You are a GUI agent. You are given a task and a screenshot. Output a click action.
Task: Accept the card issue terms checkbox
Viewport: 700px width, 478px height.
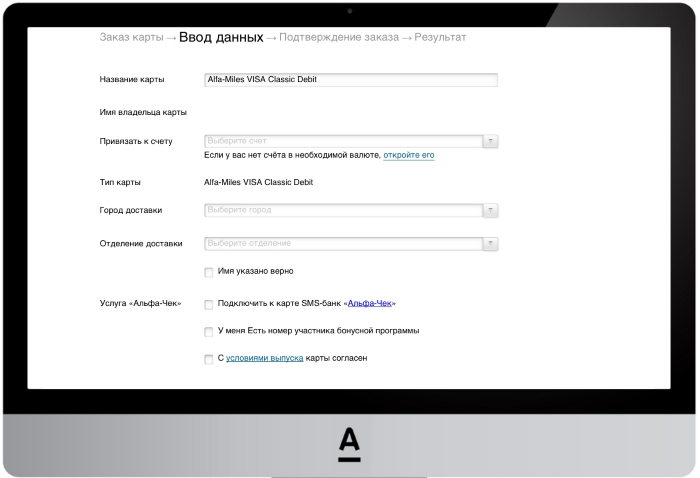(208, 359)
